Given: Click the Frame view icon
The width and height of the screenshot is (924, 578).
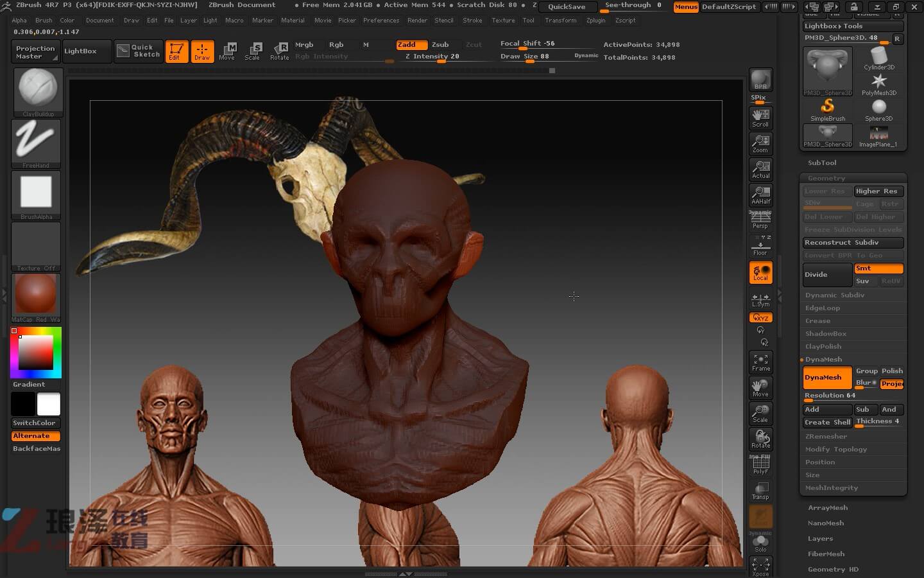Looking at the screenshot, I should pos(760,362).
